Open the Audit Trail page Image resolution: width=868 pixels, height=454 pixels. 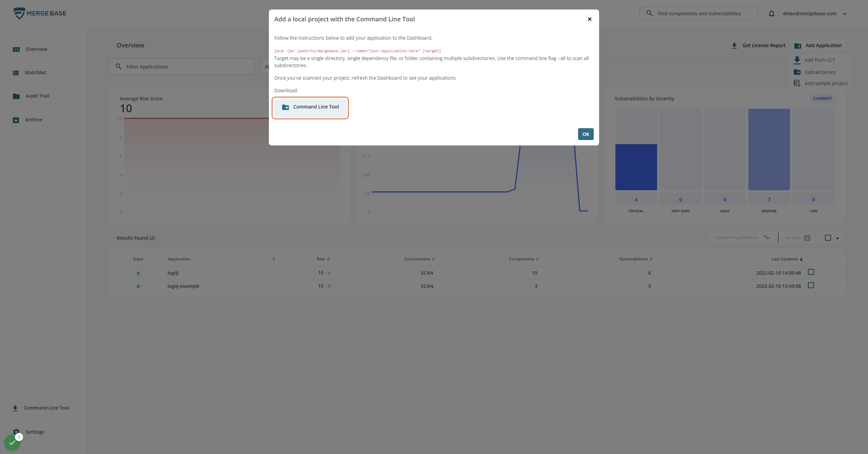31,96
